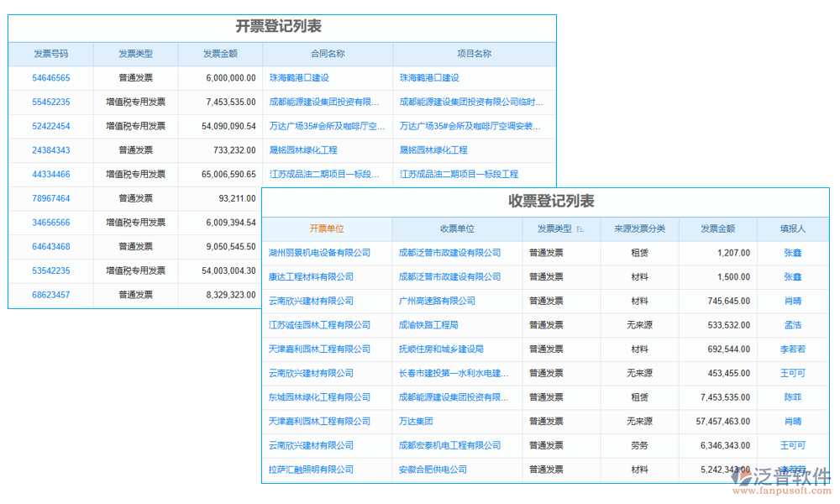Open invoice number 24384343
840x504 pixels.
[51, 150]
